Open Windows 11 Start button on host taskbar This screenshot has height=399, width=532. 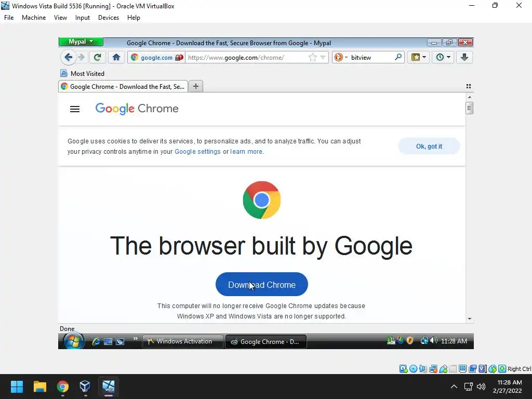click(x=17, y=387)
